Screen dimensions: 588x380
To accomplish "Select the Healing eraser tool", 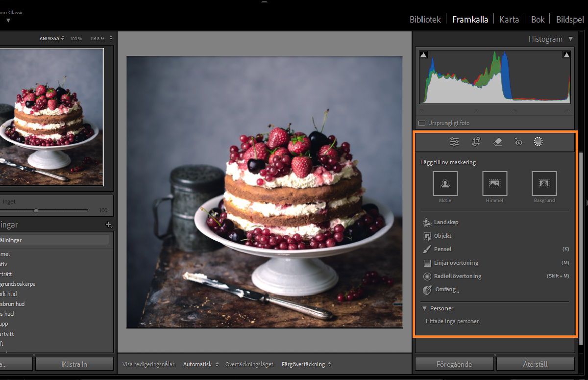I will (x=497, y=142).
